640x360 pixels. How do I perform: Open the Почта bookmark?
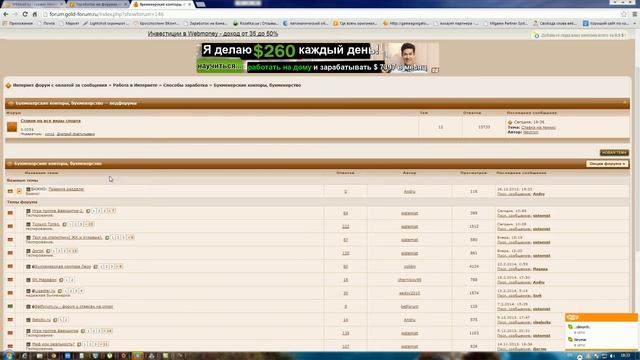pos(46,24)
